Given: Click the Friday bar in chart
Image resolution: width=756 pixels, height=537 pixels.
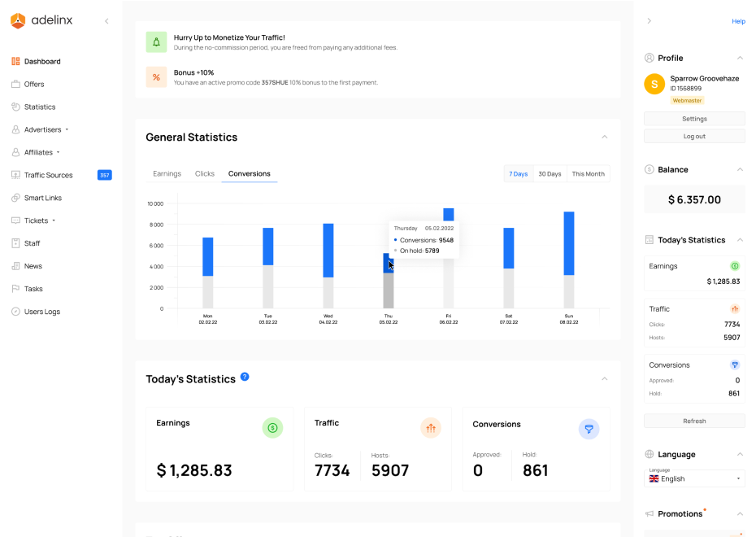Looking at the screenshot, I should (x=448, y=260).
